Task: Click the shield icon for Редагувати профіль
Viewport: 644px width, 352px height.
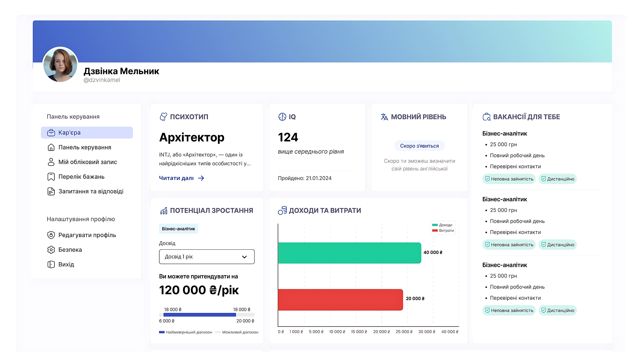Action: pos(51,235)
